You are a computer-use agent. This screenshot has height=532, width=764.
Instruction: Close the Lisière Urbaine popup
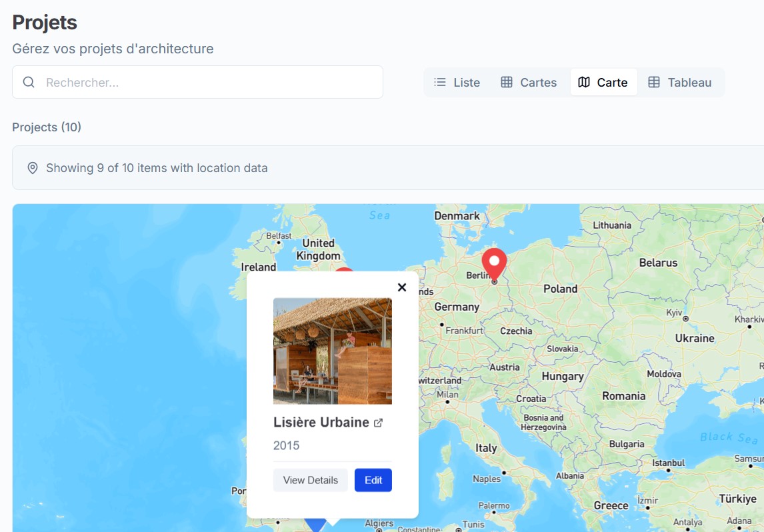(401, 287)
